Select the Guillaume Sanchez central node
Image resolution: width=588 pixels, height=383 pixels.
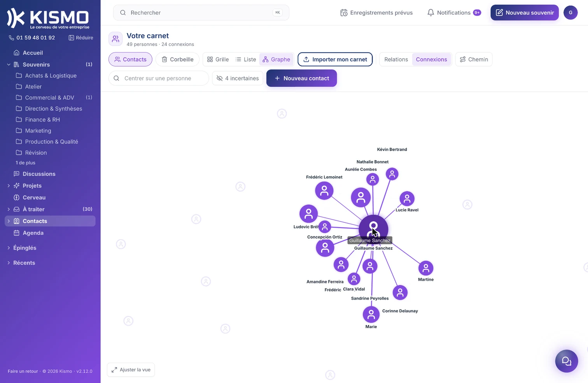coord(373,229)
